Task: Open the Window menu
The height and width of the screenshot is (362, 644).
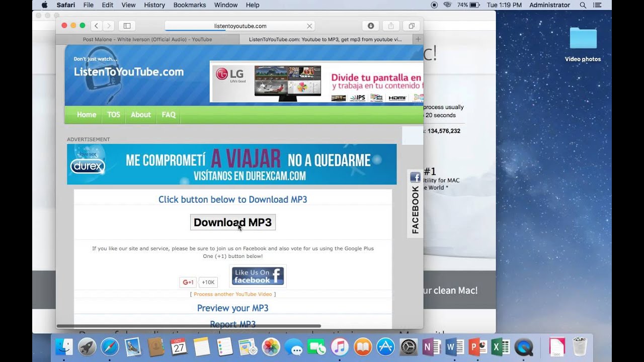Action: tap(226, 5)
